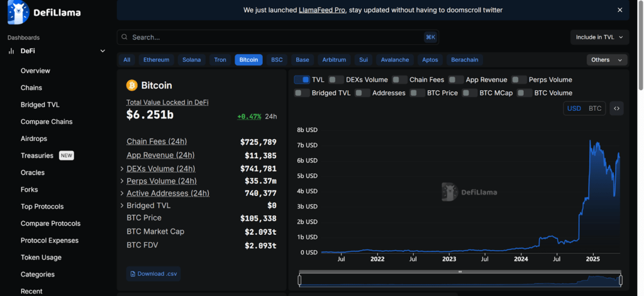The height and width of the screenshot is (296, 644).
Task: Expand the Bridged TVL row
Action: tap(122, 205)
